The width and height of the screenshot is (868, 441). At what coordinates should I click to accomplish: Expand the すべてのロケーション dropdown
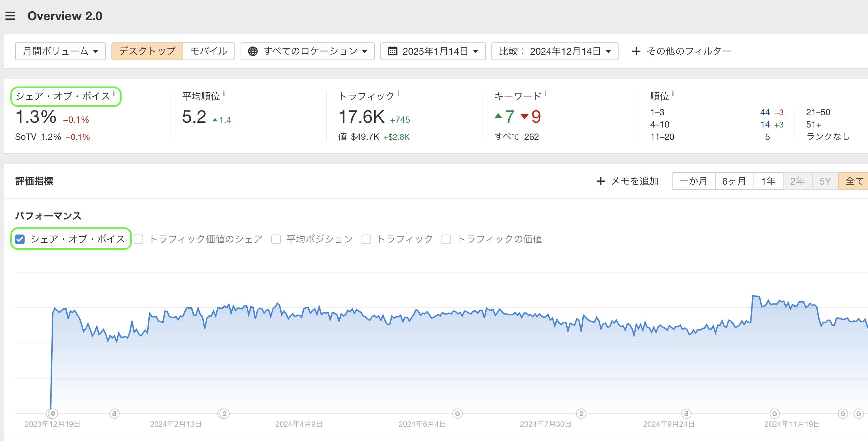pyautogui.click(x=308, y=51)
